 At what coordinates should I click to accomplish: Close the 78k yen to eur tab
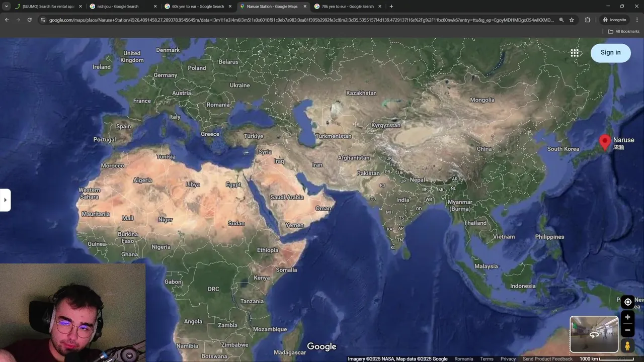(x=380, y=7)
